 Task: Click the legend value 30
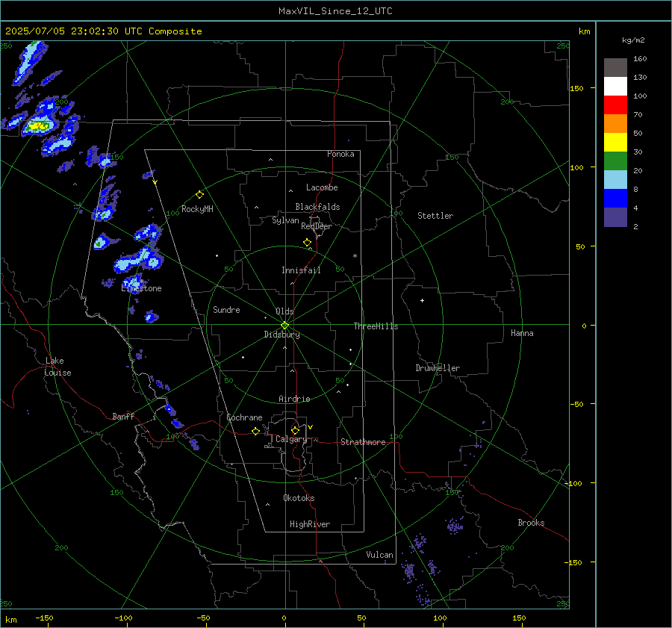click(x=638, y=152)
